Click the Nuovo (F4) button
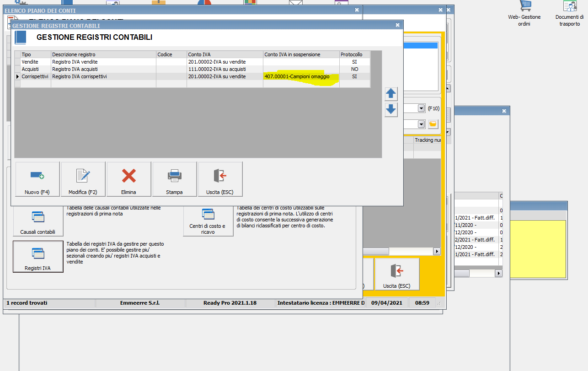This screenshot has width=588, height=371. 37,179
